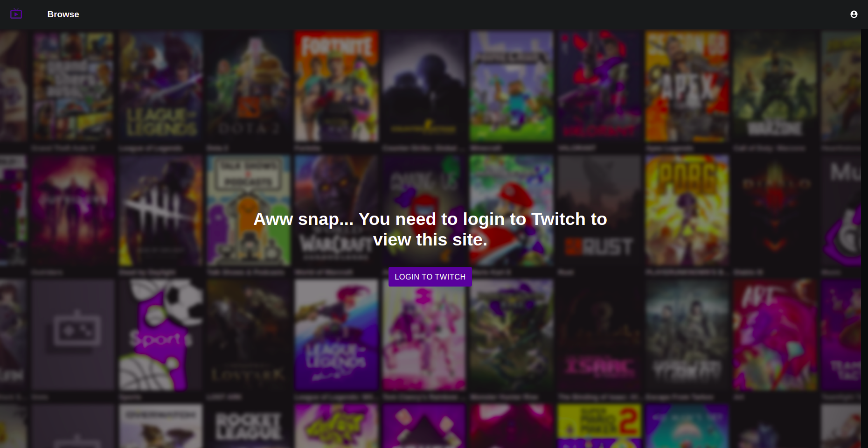Select the Grand Theft Auto V thumbnail
This screenshot has width=868, height=448.
pyautogui.click(x=73, y=86)
